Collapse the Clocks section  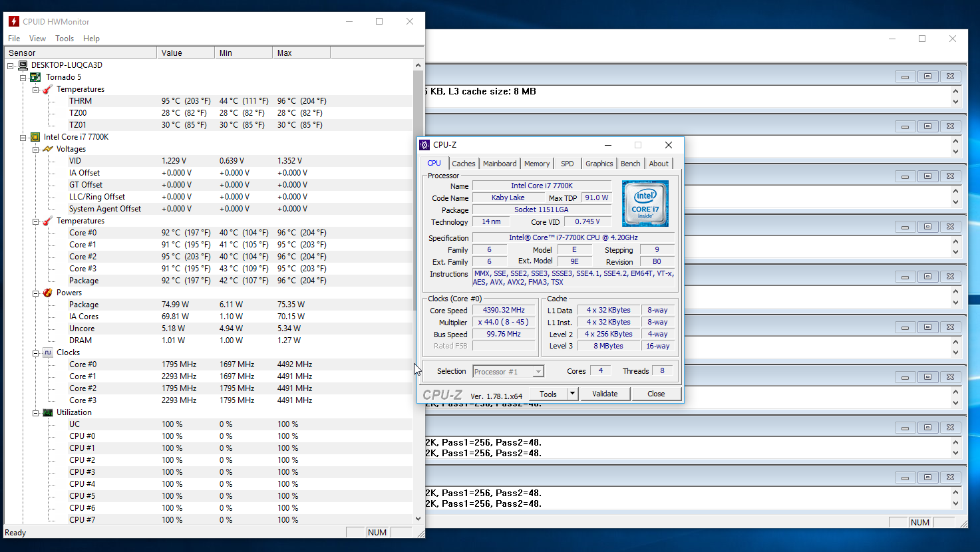click(x=35, y=352)
